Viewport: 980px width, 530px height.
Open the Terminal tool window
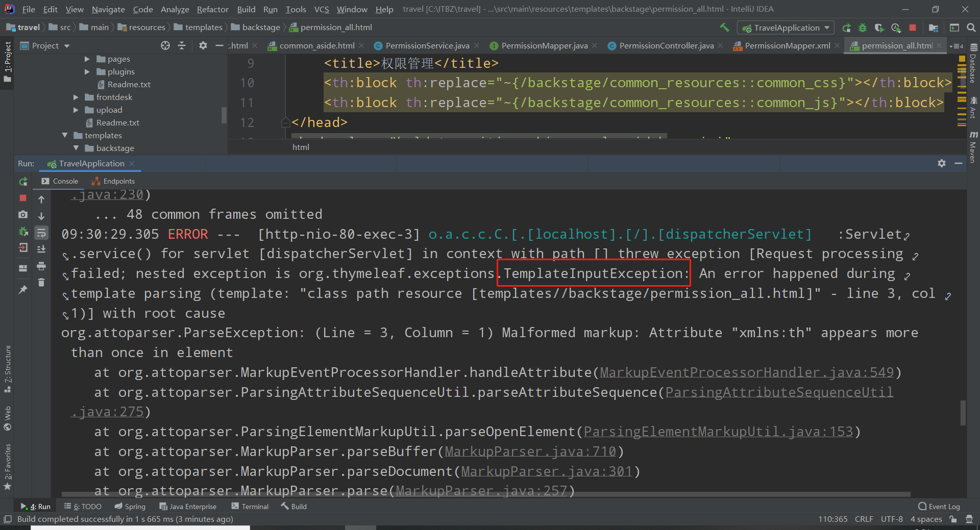point(250,506)
